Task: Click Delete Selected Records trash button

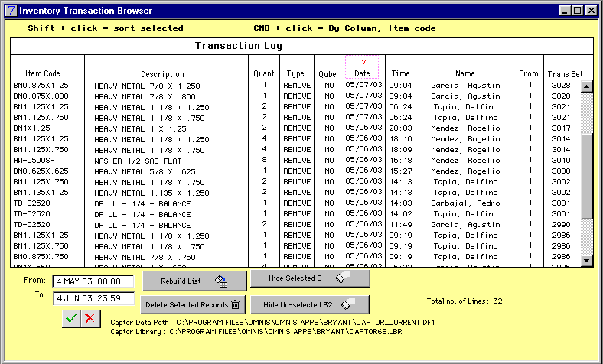Action: [x=193, y=304]
